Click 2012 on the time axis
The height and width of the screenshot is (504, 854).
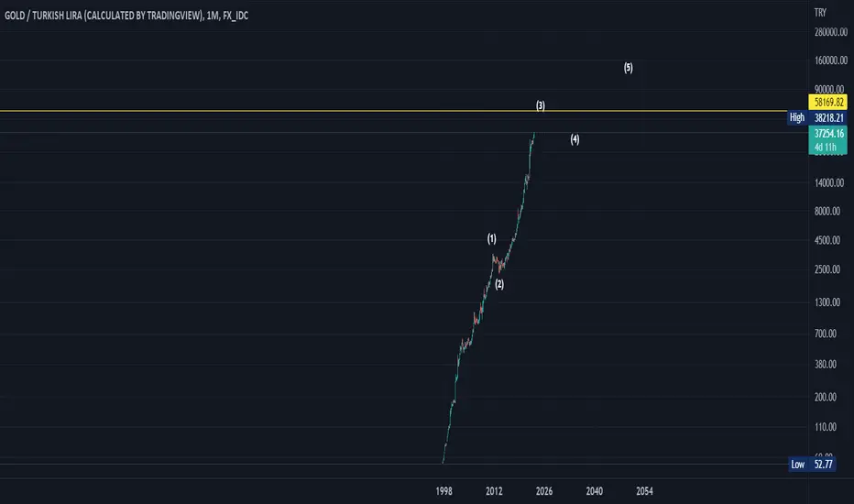pos(494,491)
